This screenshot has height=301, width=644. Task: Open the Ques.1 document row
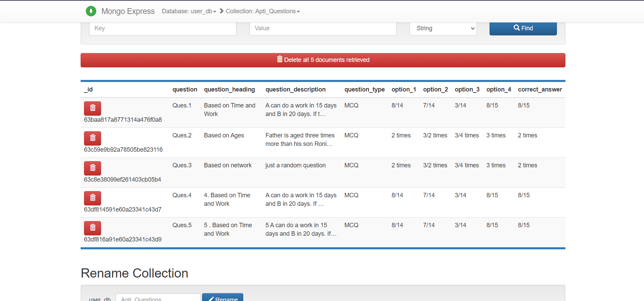[323, 113]
